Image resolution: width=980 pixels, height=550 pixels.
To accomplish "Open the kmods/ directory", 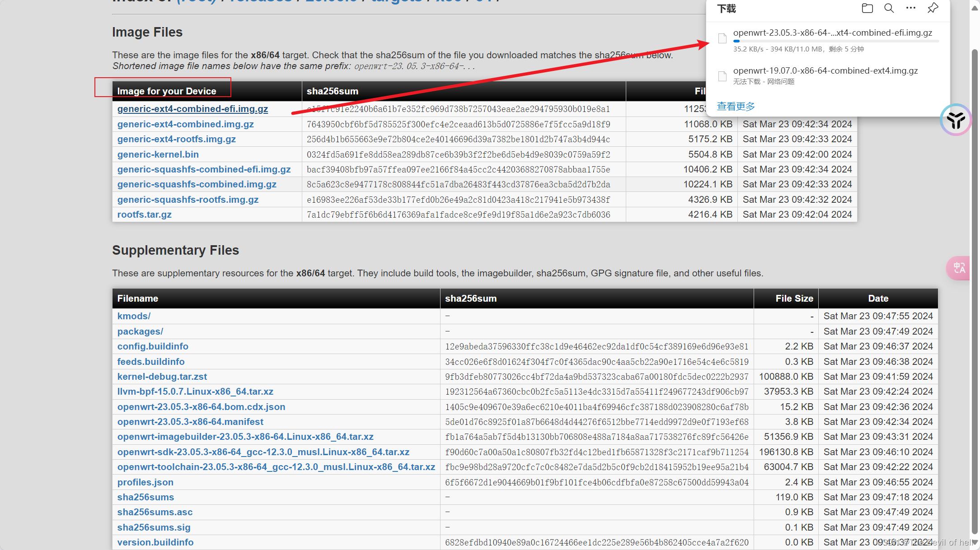I will click(134, 316).
